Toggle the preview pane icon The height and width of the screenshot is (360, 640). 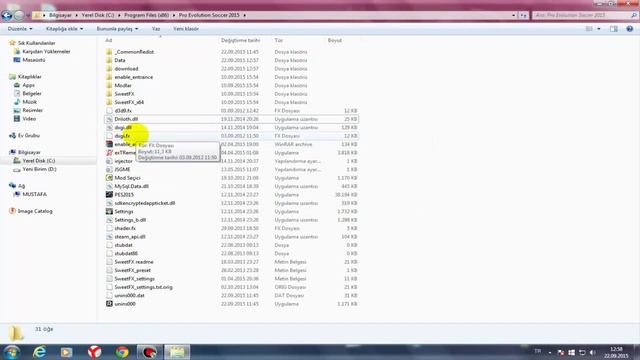click(x=613, y=29)
